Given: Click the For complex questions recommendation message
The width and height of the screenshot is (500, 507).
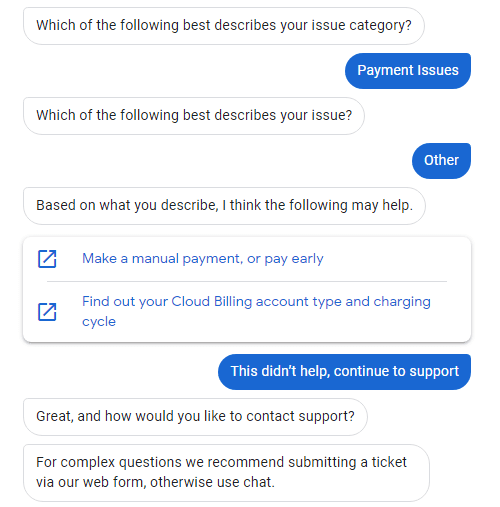Looking at the screenshot, I should (x=226, y=473).
